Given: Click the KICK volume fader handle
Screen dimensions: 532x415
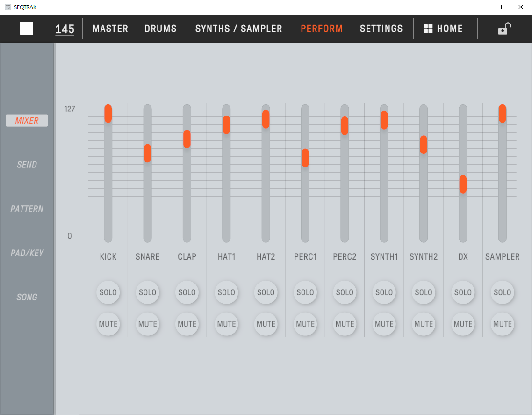Looking at the screenshot, I should [x=108, y=113].
